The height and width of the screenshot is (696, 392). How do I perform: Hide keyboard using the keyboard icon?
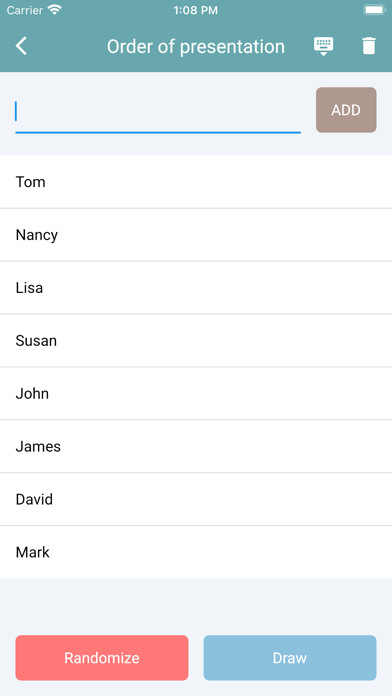pos(324,46)
